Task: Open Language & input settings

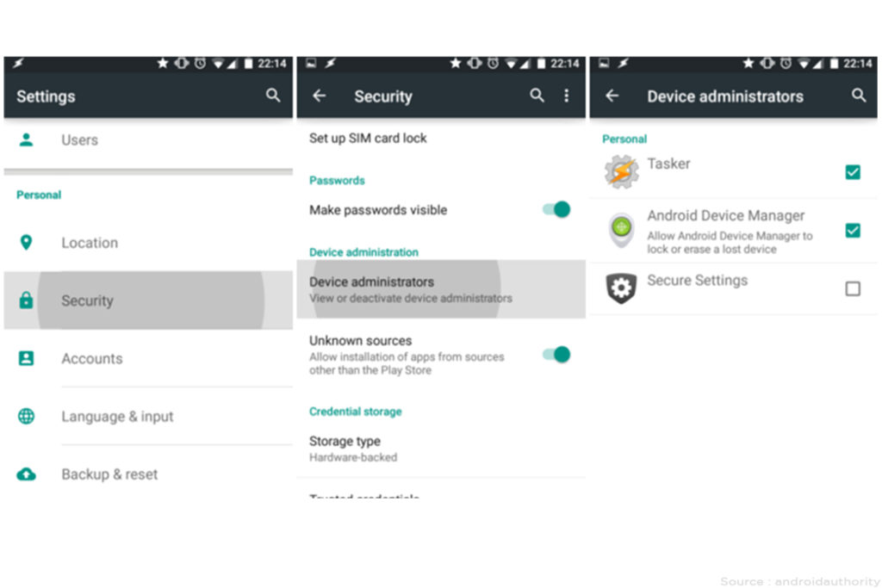Action: (x=148, y=417)
